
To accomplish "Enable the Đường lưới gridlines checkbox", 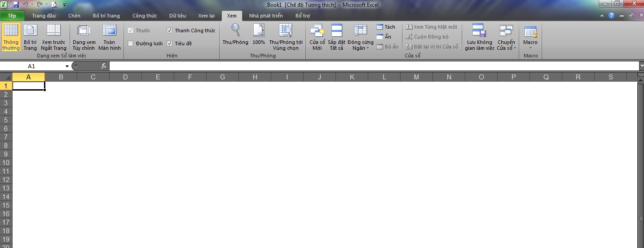I will coord(131,44).
